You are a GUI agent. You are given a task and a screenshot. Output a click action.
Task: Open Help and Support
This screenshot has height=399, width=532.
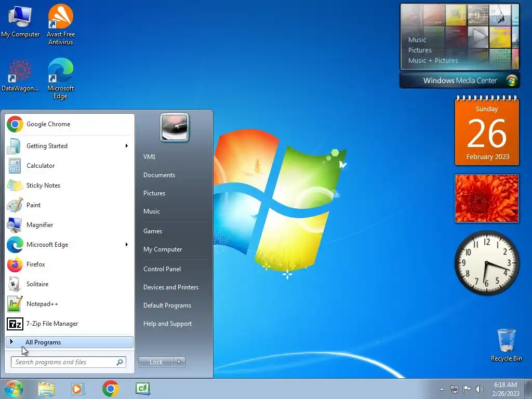click(168, 324)
